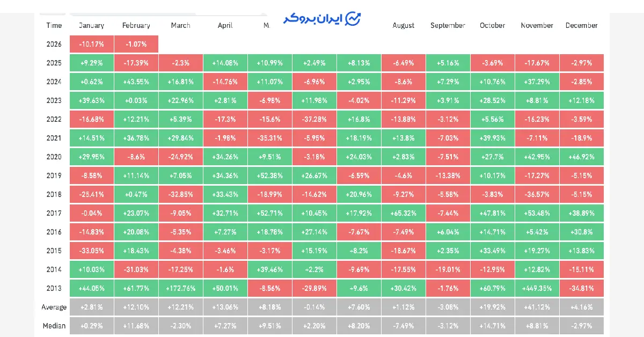Click the 2026 row label
644x337 pixels.
tap(54, 44)
